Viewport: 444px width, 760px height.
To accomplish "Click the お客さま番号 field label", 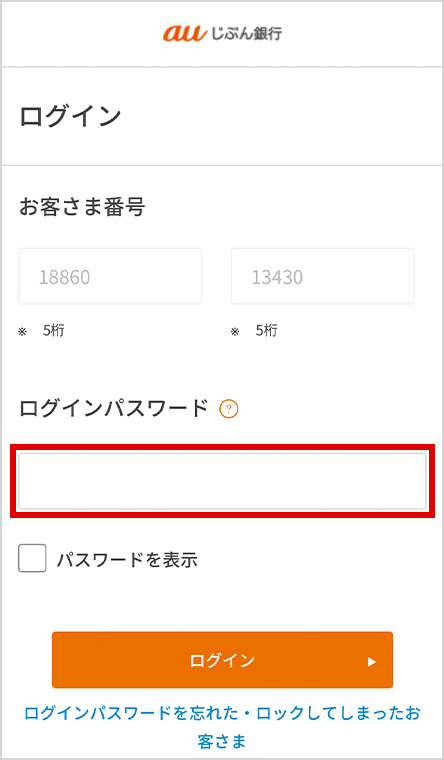I will click(x=82, y=208).
